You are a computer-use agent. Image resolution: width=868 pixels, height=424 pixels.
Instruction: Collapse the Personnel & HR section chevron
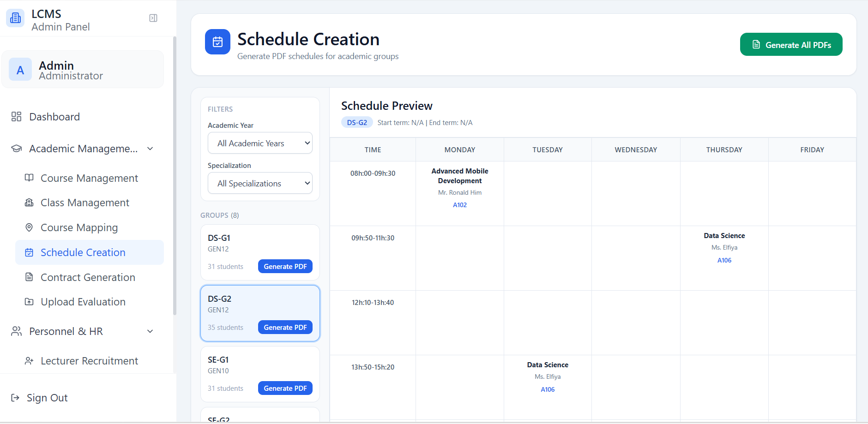pyautogui.click(x=150, y=331)
